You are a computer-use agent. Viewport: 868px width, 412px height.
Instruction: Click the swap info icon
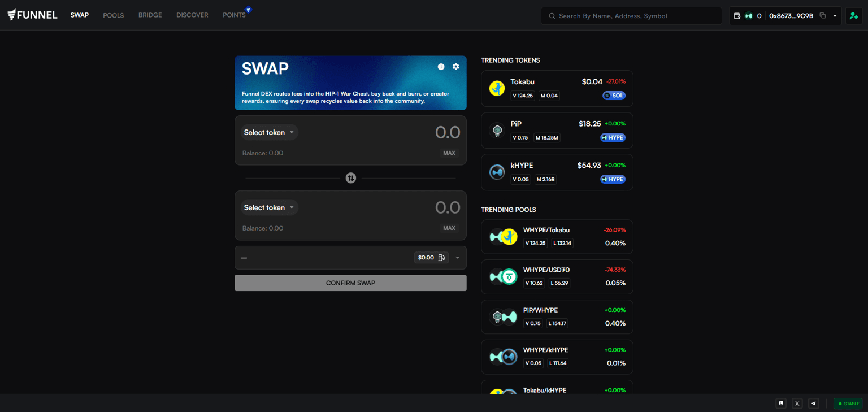[x=441, y=67]
